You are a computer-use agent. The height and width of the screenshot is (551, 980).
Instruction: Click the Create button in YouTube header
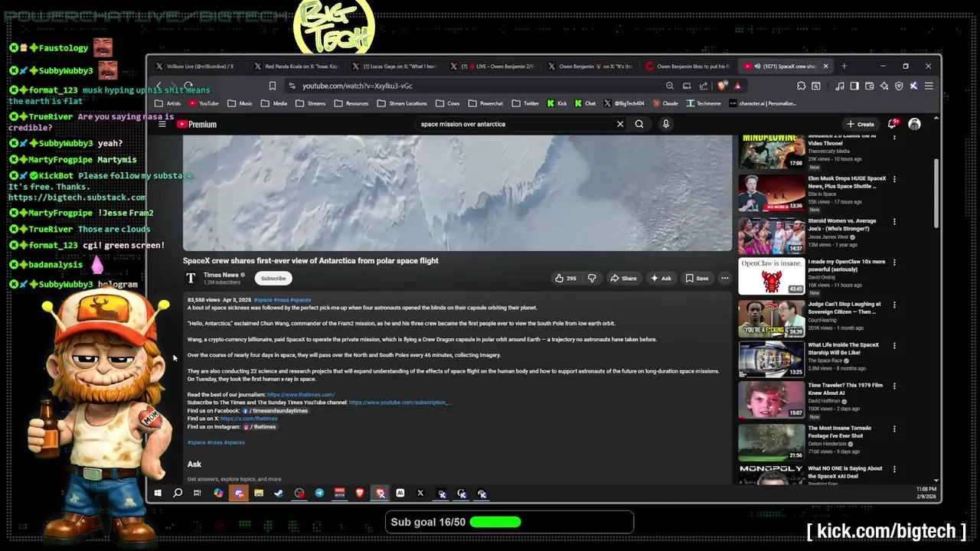[861, 124]
